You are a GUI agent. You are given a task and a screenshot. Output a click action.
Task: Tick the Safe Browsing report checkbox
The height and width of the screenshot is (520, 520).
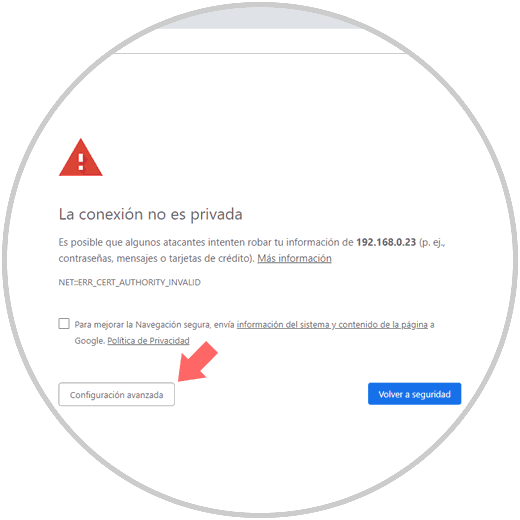pyautogui.click(x=64, y=324)
